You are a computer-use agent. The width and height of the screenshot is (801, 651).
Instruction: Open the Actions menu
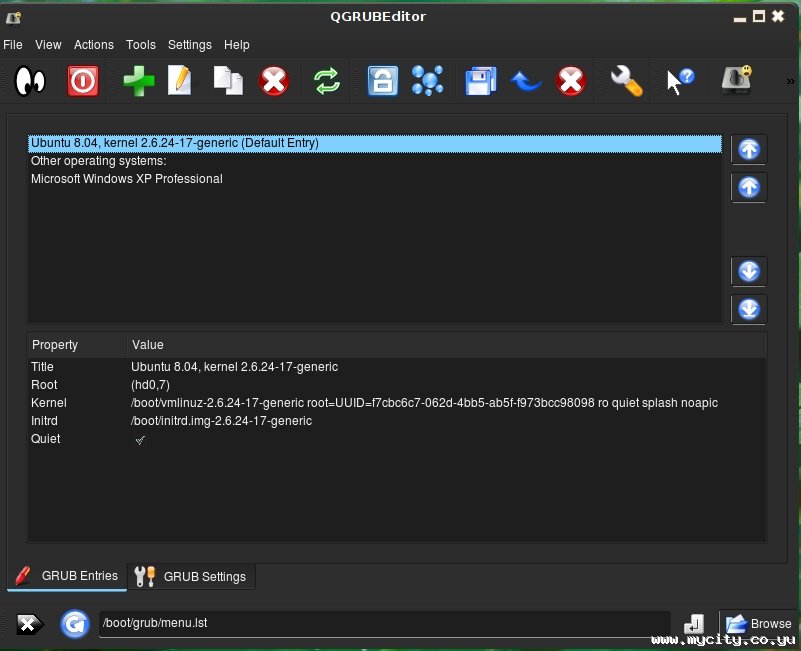(93, 45)
